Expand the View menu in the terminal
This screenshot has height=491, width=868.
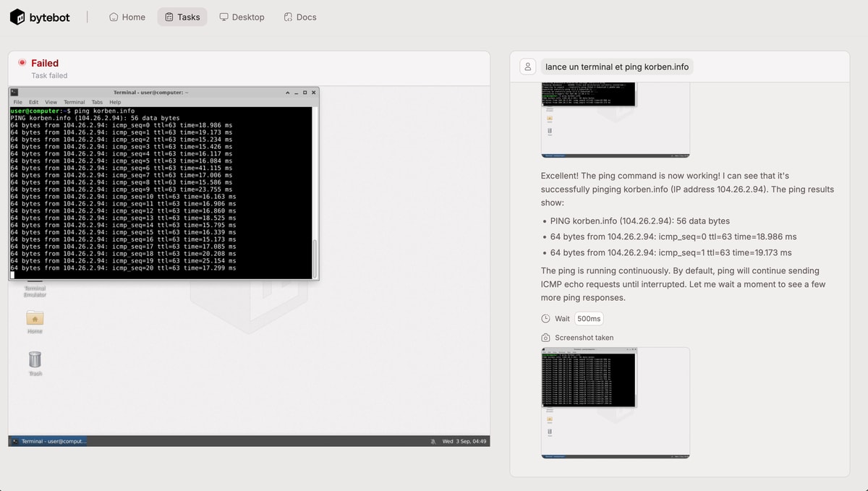pyautogui.click(x=51, y=102)
